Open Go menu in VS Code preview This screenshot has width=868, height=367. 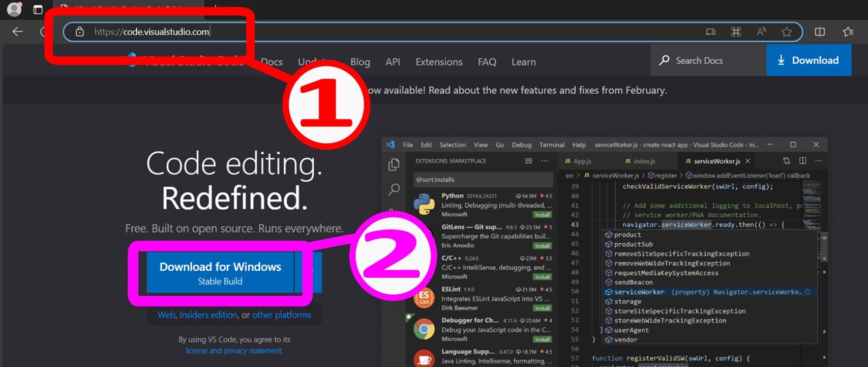(500, 145)
